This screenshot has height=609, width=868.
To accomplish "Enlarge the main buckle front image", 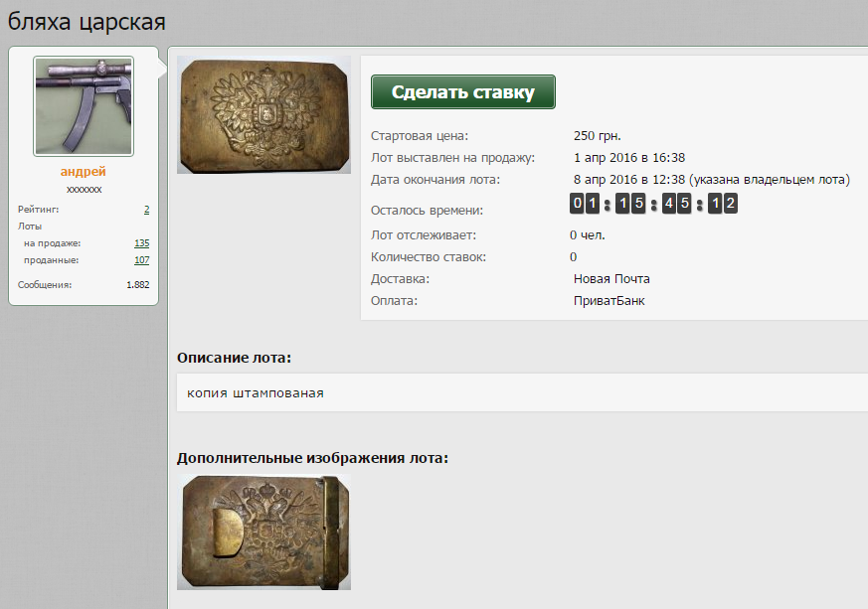I will point(263,115).
